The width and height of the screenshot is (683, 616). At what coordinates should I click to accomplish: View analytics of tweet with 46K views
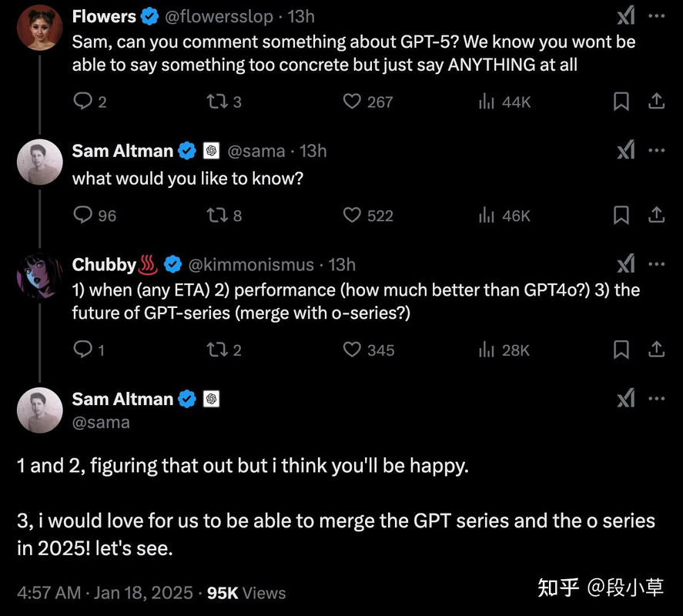pyautogui.click(x=504, y=216)
